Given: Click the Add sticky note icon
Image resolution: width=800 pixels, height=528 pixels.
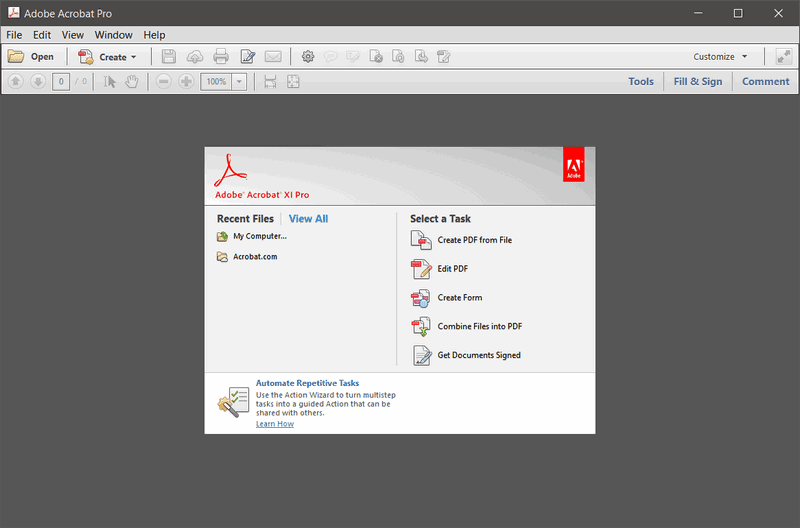Looking at the screenshot, I should coord(331,57).
